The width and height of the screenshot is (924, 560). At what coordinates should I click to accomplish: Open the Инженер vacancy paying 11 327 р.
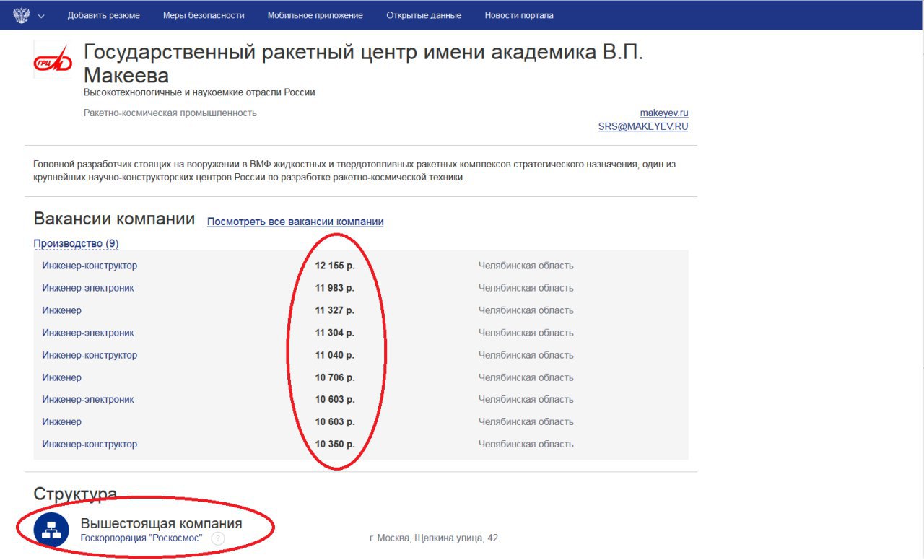62,310
